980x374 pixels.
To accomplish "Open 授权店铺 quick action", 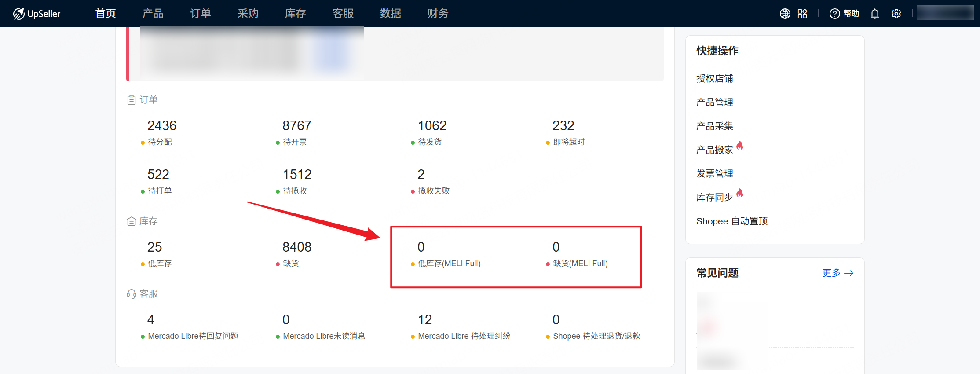I will [714, 79].
